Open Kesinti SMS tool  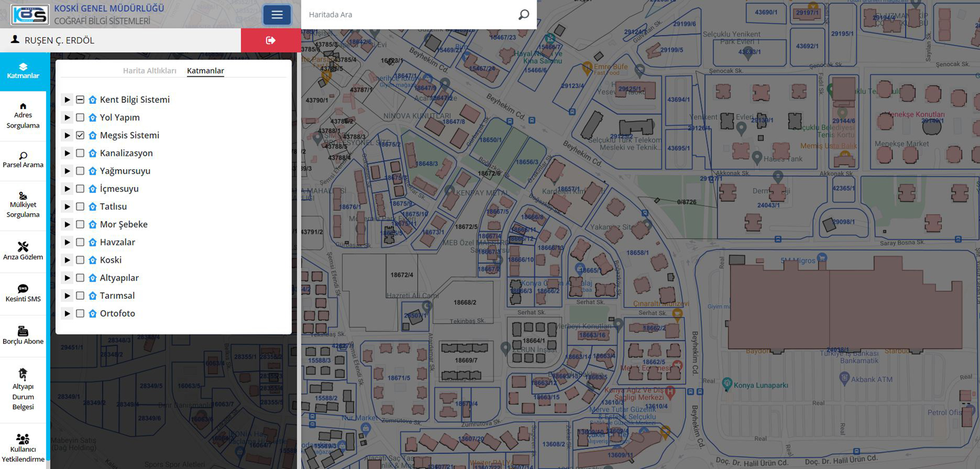coord(23,293)
